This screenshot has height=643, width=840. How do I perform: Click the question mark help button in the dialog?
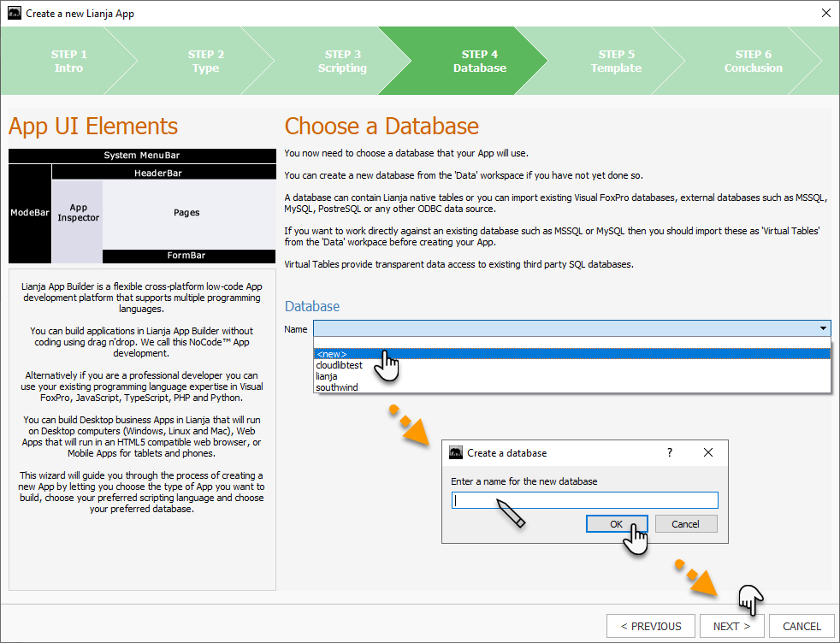[670, 452]
